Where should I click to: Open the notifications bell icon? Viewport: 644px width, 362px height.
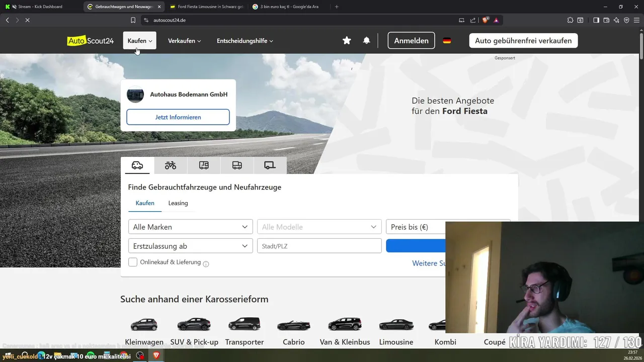pyautogui.click(x=367, y=41)
